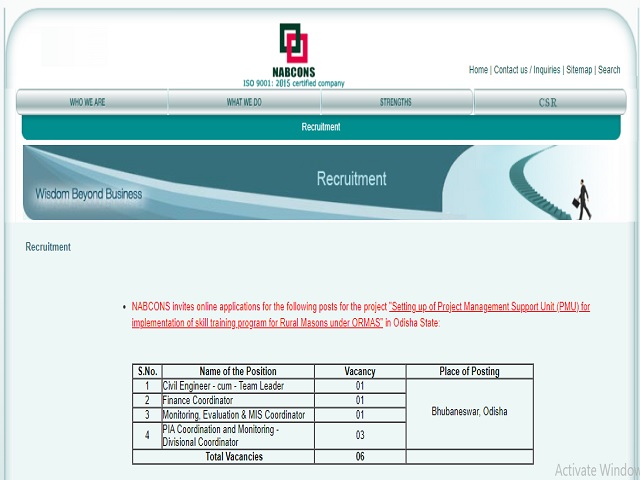Click the NABCONS logo at the top
The image size is (640, 480).
pos(294,50)
